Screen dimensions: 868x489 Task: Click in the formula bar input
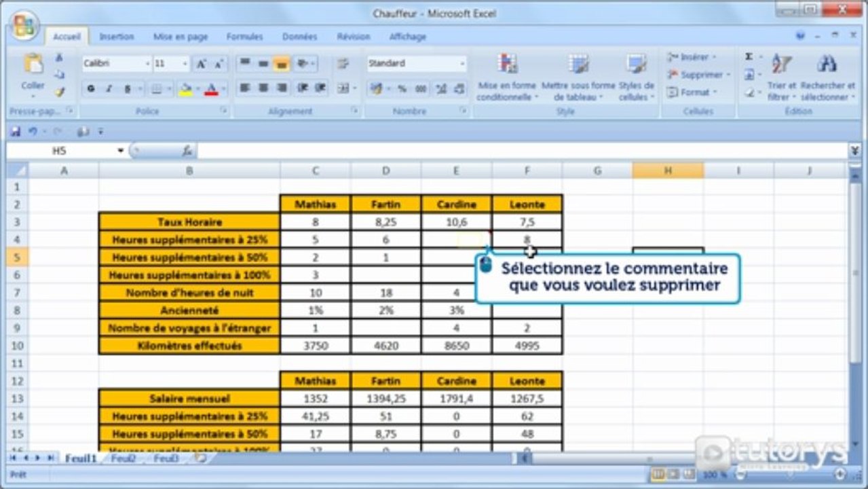click(x=521, y=151)
